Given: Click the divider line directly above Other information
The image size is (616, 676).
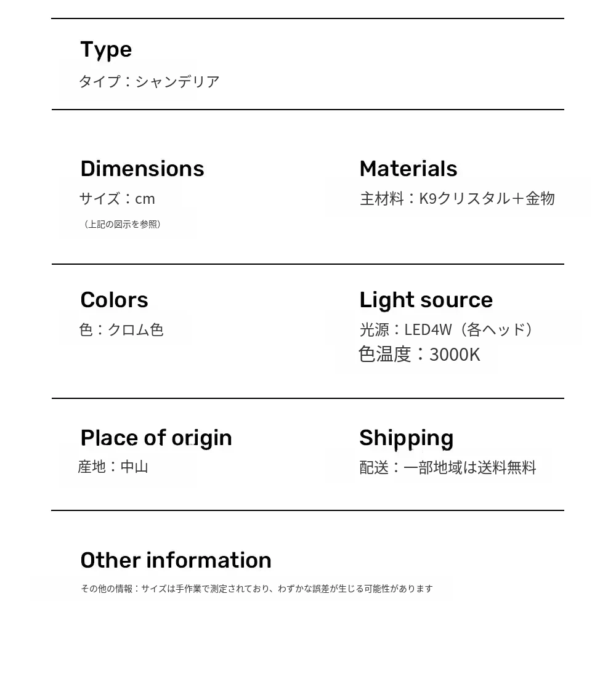Looking at the screenshot, I should pyautogui.click(x=307, y=510).
